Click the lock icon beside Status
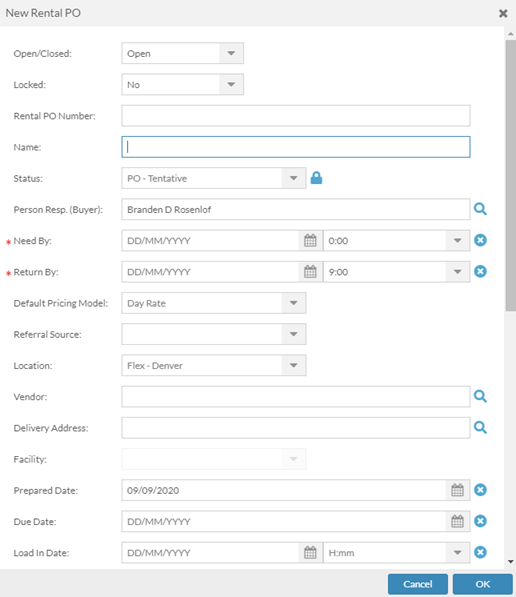This screenshot has height=597, width=516. tap(316, 178)
